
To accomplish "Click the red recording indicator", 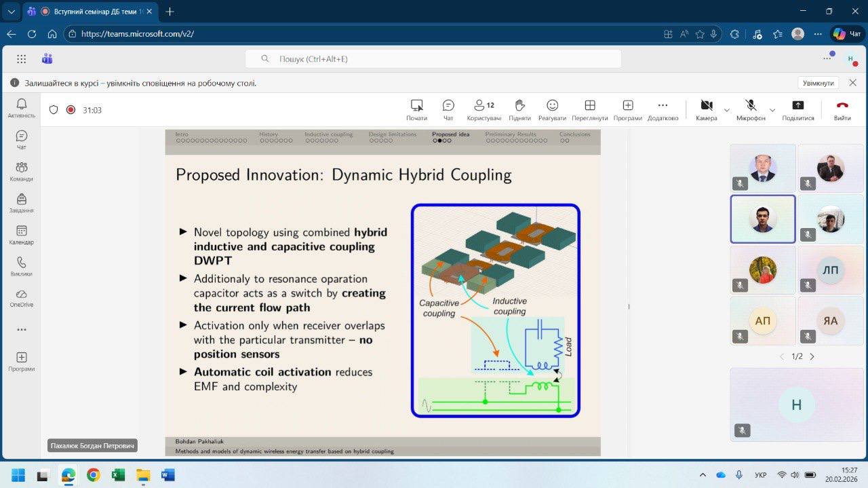I will (71, 110).
